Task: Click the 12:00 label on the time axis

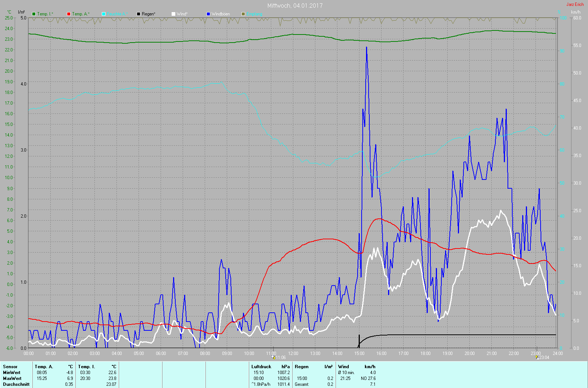Action: pos(293,353)
